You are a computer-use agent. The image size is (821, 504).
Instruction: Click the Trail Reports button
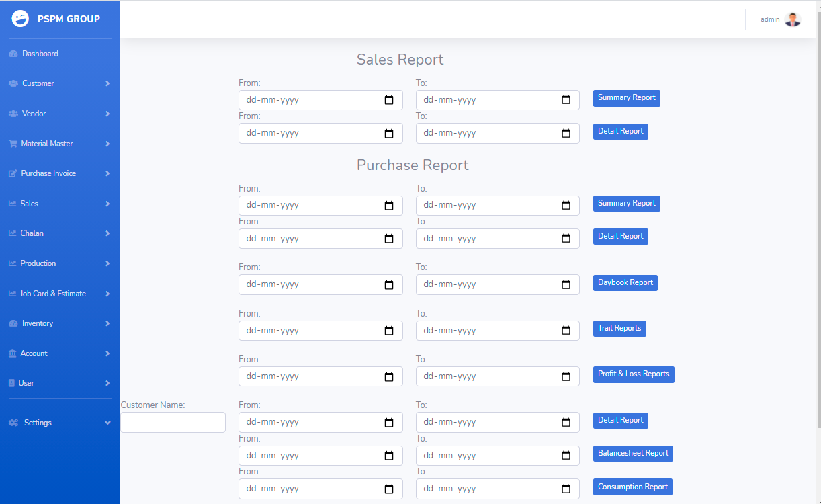pos(619,329)
